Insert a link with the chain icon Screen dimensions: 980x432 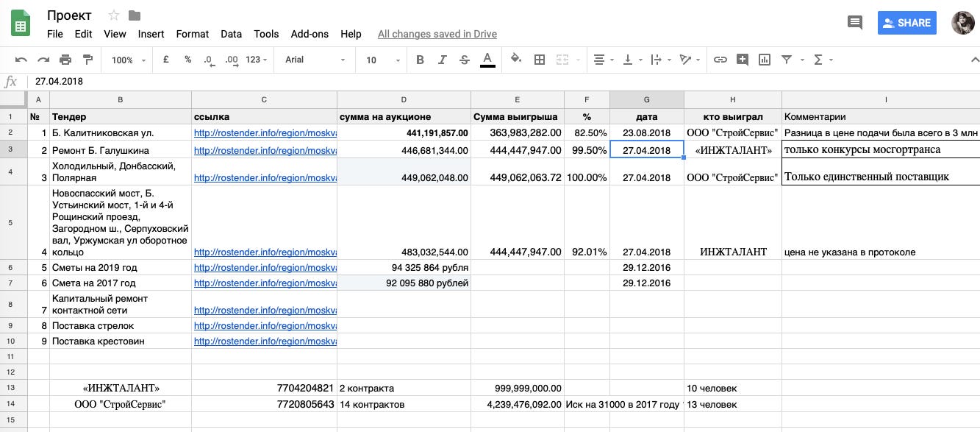tap(720, 60)
